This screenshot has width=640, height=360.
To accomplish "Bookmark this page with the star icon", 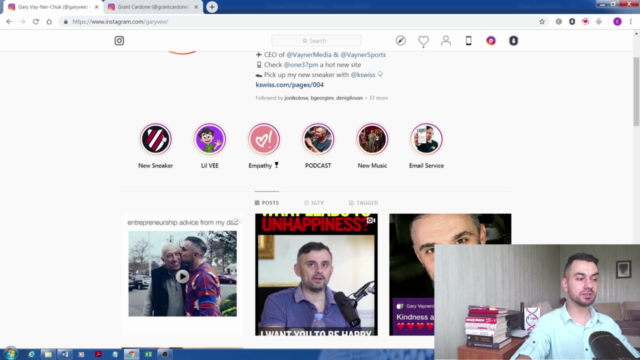I will (x=542, y=22).
